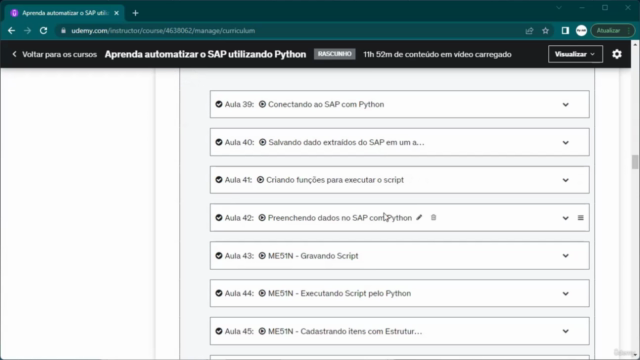
Task: Open the browser profile avatar
Action: pos(581,31)
